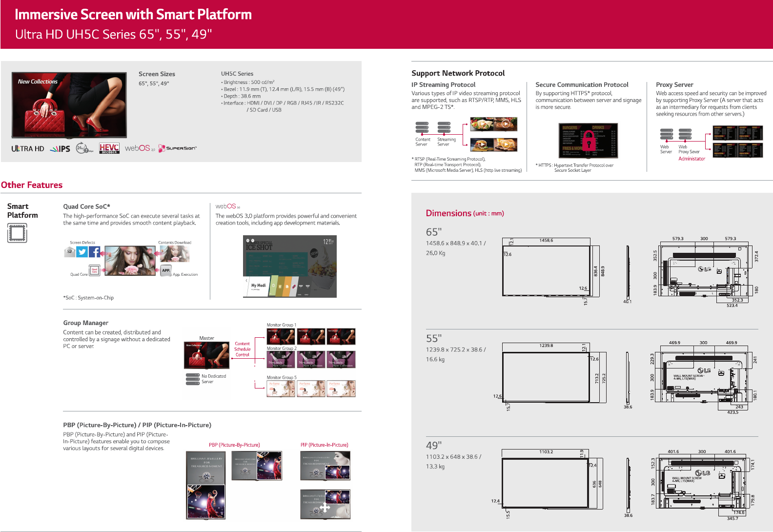Click the SuperSign logo
Image resolution: width=773 pixels, height=532 pixels.
coord(177,148)
